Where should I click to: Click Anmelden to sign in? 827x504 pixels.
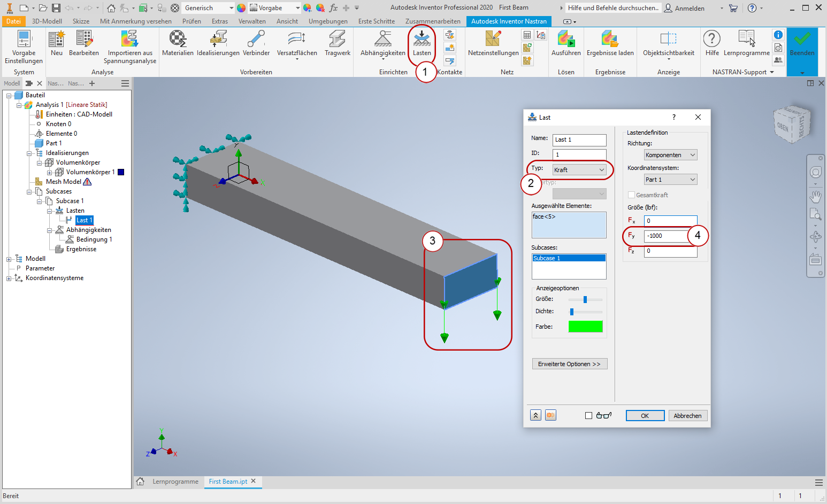tap(684, 8)
